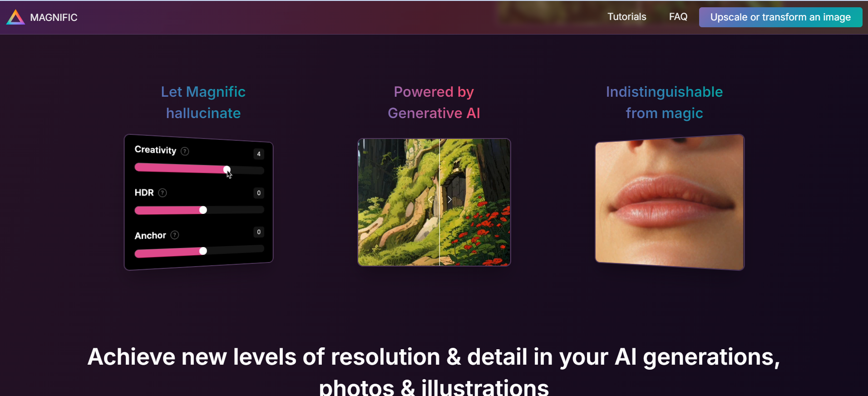Click the Creativity slider handle
Viewport: 868px width, 396px height.
pyautogui.click(x=227, y=169)
